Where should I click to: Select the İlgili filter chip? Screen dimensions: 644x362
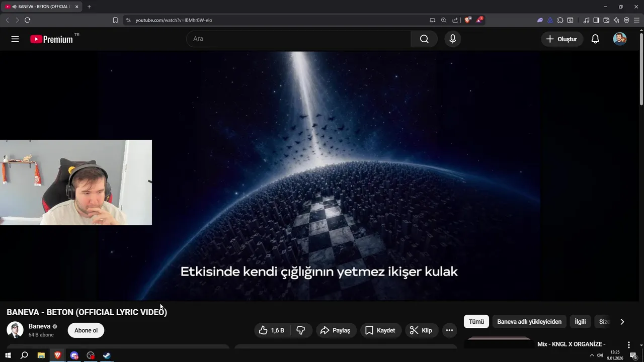(x=580, y=322)
